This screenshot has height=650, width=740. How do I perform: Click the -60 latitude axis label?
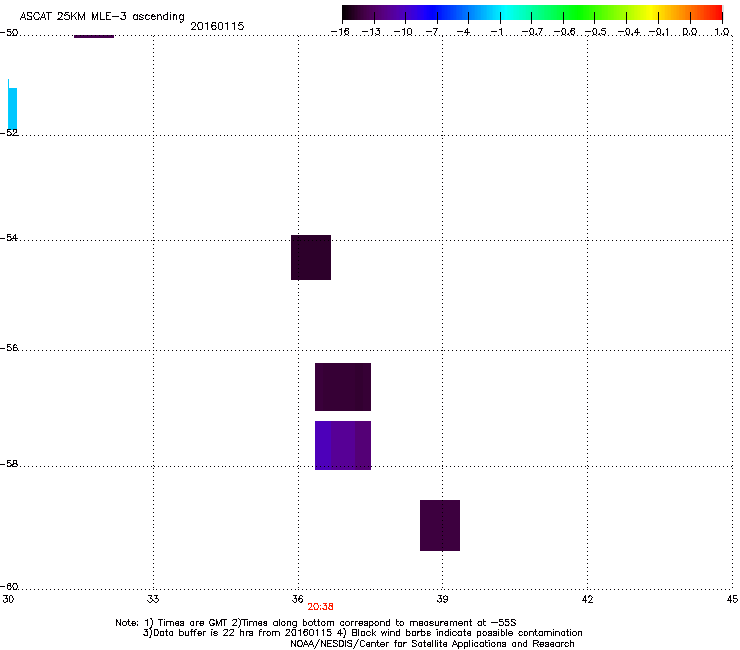(x=9, y=586)
